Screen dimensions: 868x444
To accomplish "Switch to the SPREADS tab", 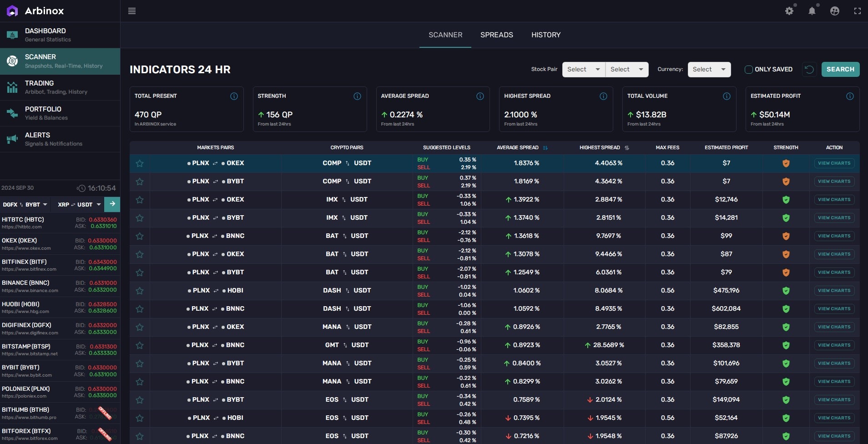I will pos(497,35).
